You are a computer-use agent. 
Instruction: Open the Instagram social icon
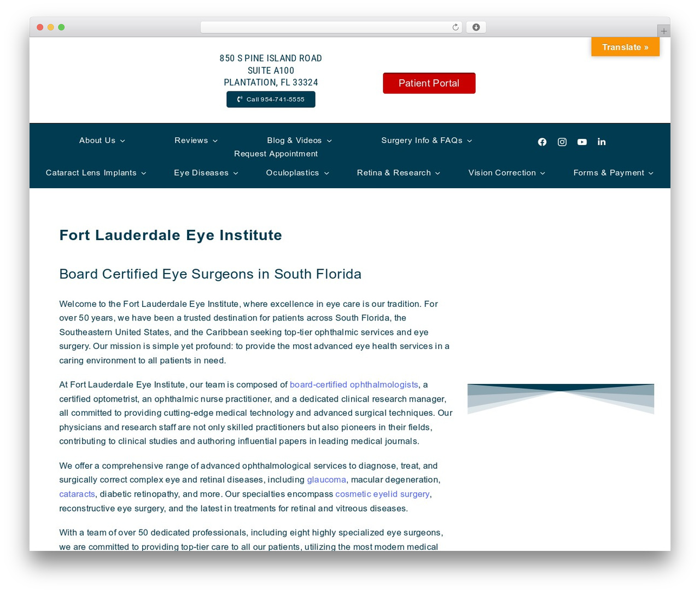click(x=562, y=142)
